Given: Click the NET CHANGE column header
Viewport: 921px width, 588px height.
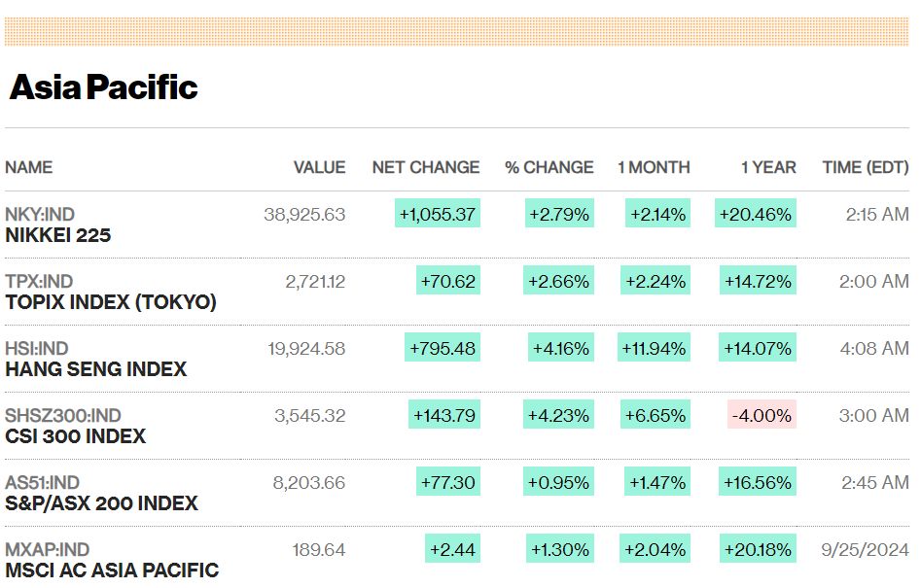Looking at the screenshot, I should tap(426, 167).
